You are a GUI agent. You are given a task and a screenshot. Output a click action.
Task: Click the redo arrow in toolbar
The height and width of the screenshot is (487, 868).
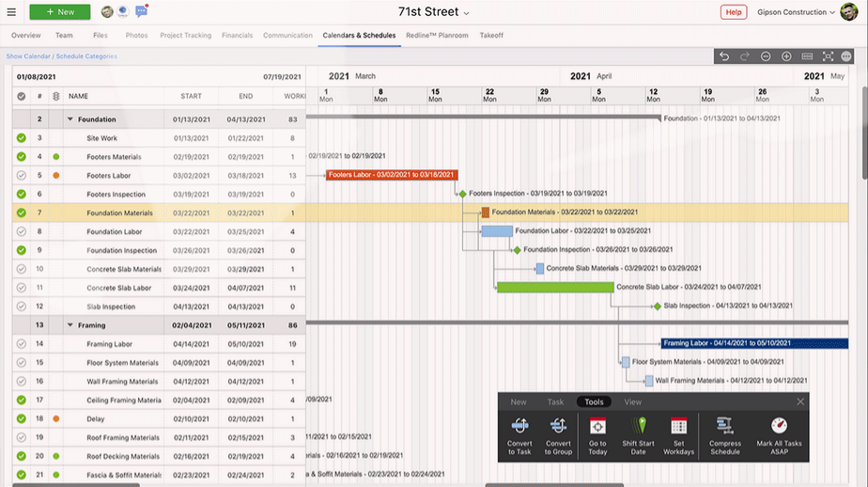[x=745, y=56]
